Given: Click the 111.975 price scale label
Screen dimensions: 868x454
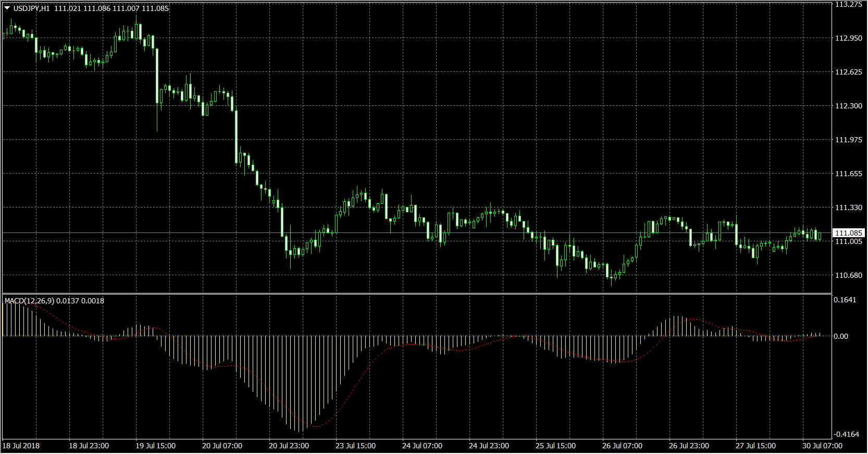Looking at the screenshot, I should pyautogui.click(x=848, y=140).
